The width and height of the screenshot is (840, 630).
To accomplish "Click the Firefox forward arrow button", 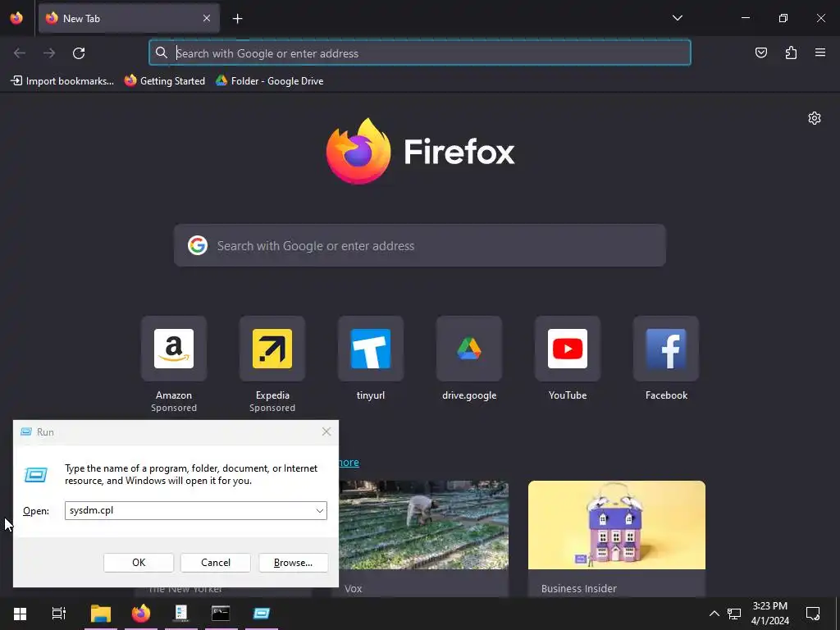I will coord(49,53).
